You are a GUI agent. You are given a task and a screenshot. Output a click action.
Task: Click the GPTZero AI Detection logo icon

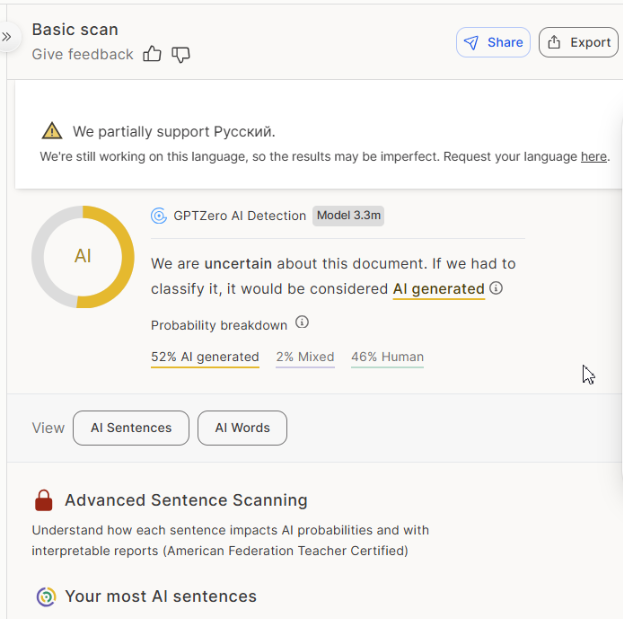pyautogui.click(x=158, y=215)
